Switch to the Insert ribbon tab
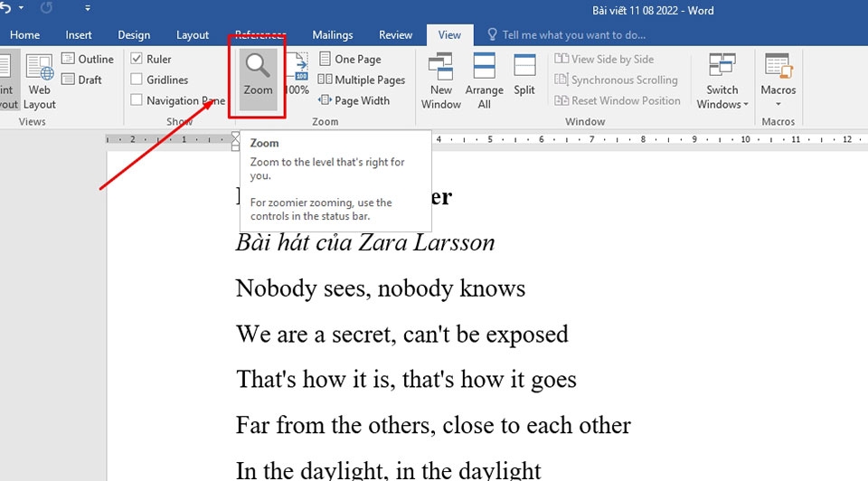868x481 pixels. 79,35
